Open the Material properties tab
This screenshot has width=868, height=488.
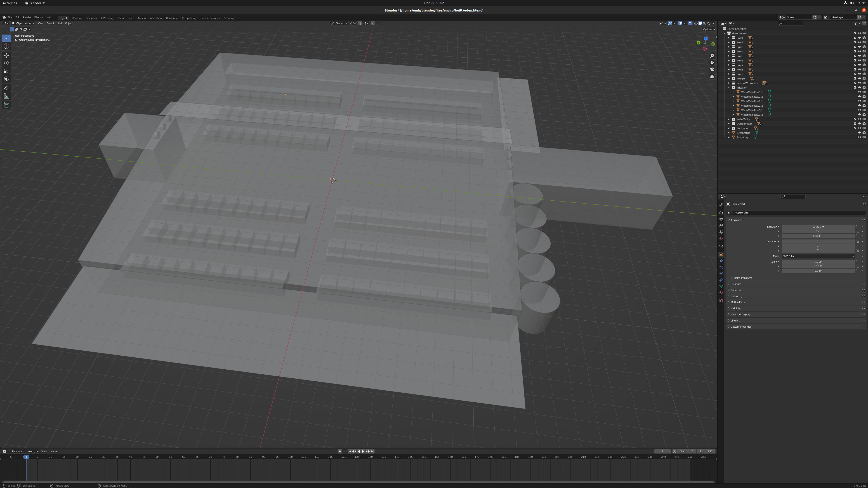pos(721,293)
